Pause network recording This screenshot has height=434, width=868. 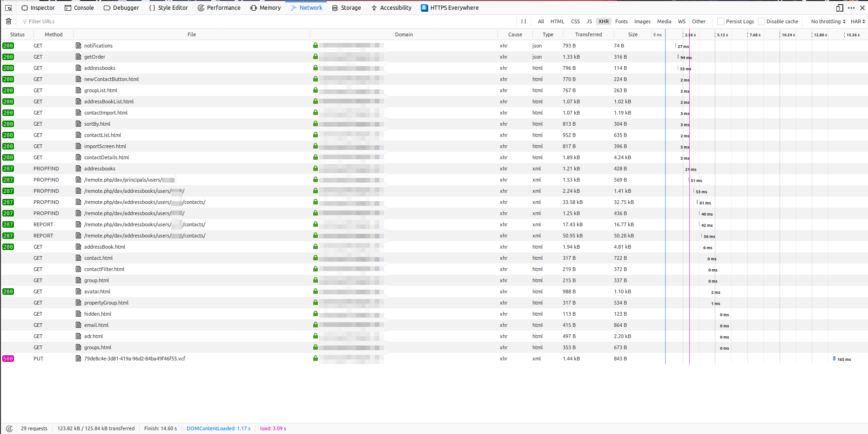pyautogui.click(x=524, y=21)
